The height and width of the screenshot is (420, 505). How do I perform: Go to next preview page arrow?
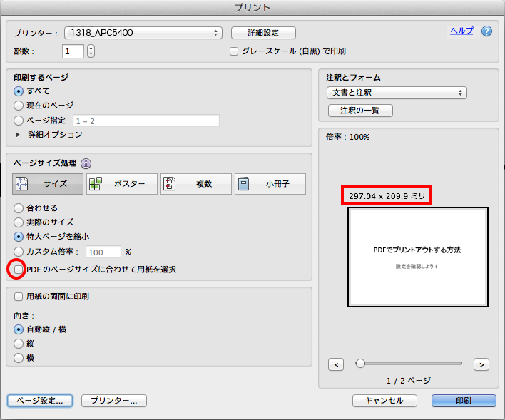click(x=481, y=364)
